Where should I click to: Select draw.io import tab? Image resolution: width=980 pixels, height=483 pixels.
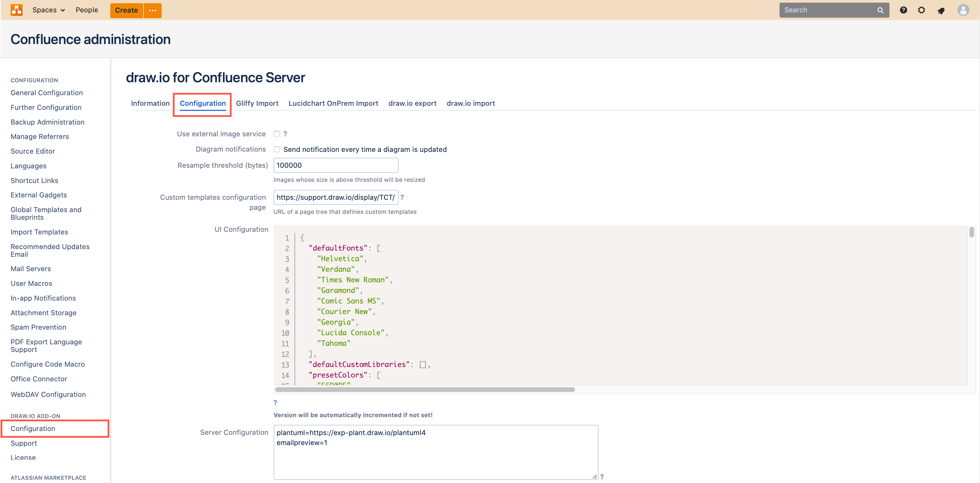471,103
